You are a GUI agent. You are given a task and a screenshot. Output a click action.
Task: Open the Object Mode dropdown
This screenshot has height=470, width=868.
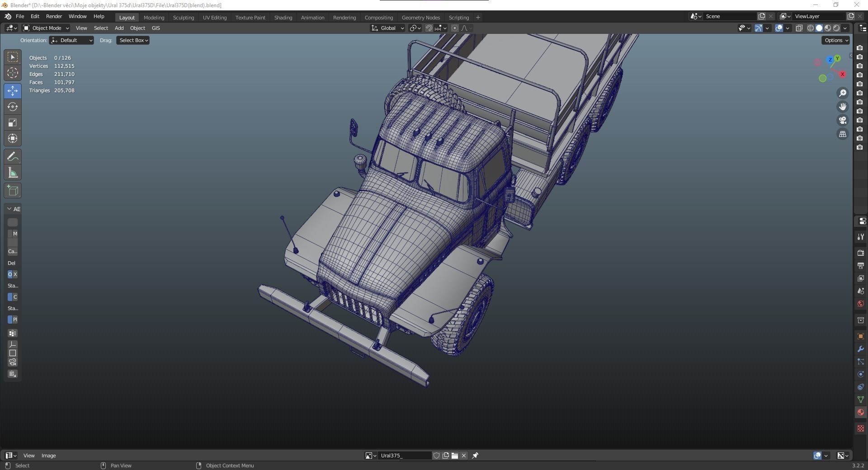click(46, 28)
